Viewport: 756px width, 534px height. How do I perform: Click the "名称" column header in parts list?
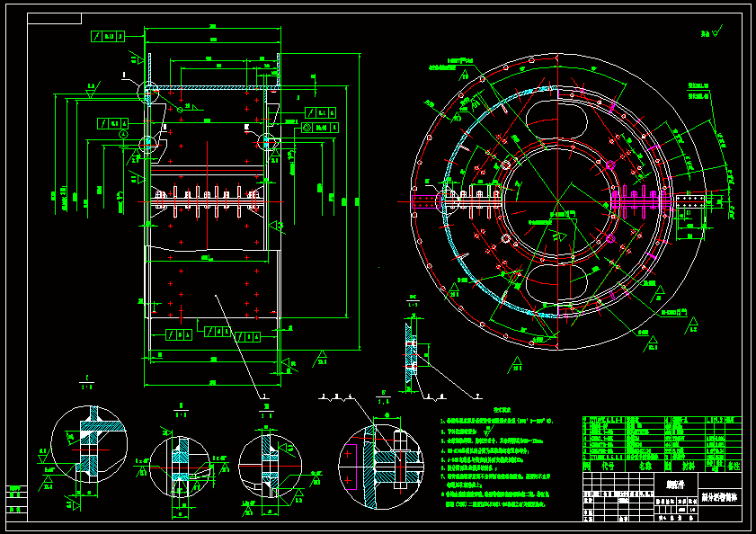(x=645, y=467)
